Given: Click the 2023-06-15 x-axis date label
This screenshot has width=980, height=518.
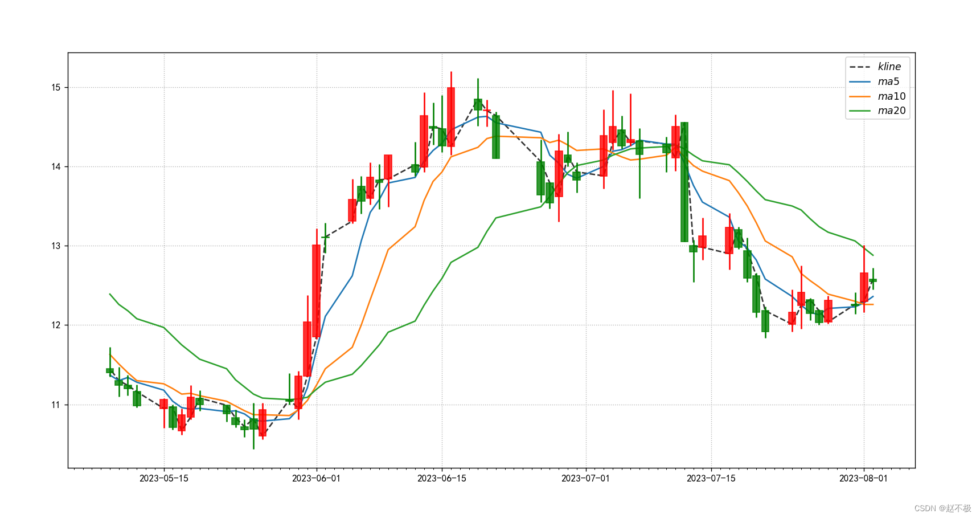Looking at the screenshot, I should [442, 478].
